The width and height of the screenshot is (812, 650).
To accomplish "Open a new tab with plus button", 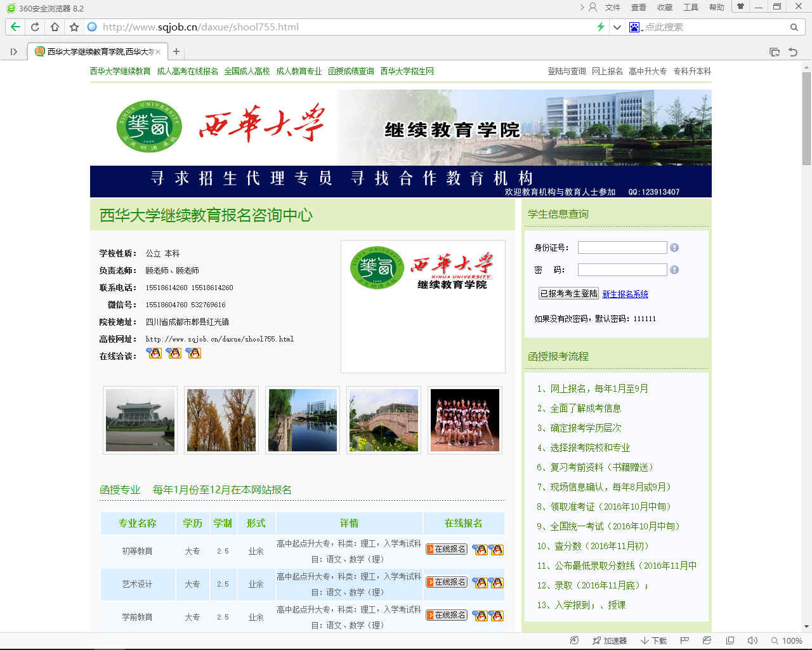I will [176, 52].
